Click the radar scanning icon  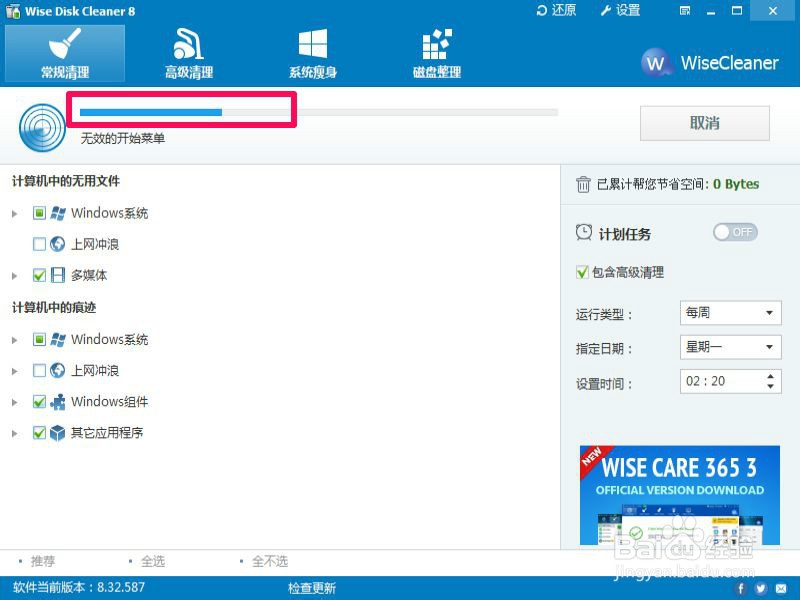point(42,128)
